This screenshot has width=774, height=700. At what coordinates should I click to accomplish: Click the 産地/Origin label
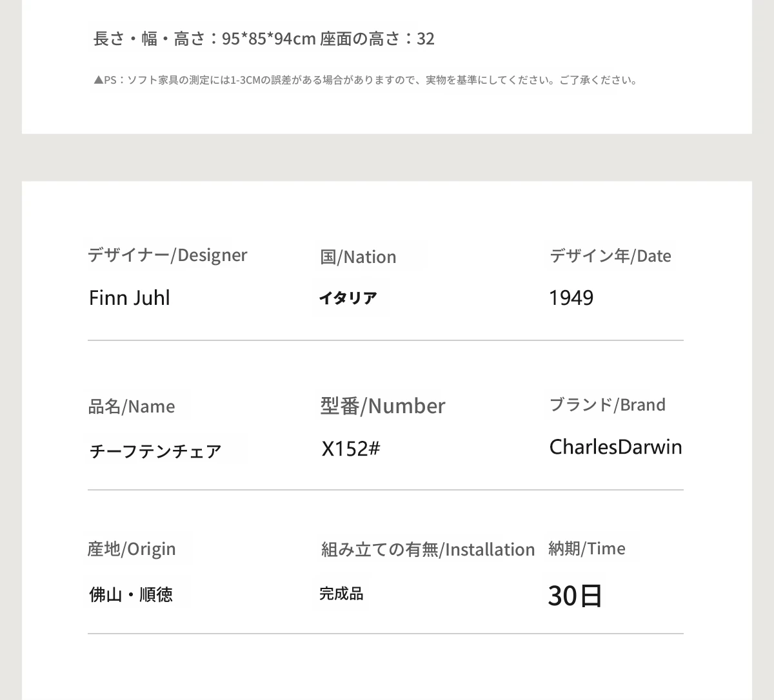click(131, 549)
